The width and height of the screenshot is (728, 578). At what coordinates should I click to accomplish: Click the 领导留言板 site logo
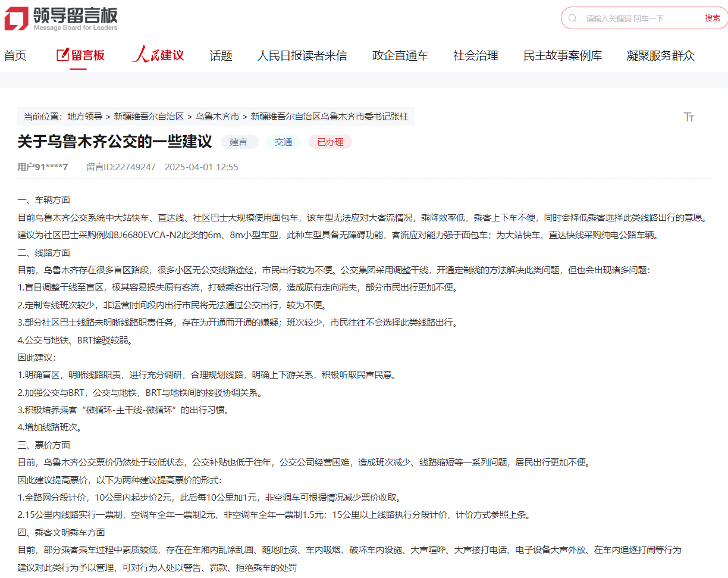tap(61, 18)
